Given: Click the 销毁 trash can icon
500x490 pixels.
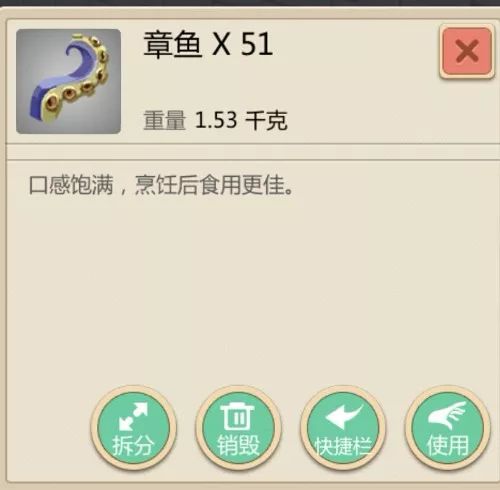Looking at the screenshot, I should [x=238, y=416].
